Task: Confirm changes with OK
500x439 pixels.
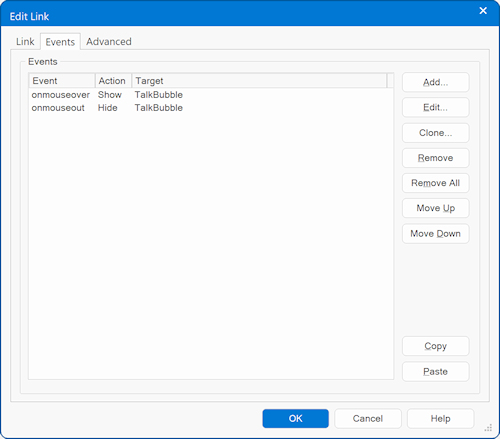Action: (295, 419)
